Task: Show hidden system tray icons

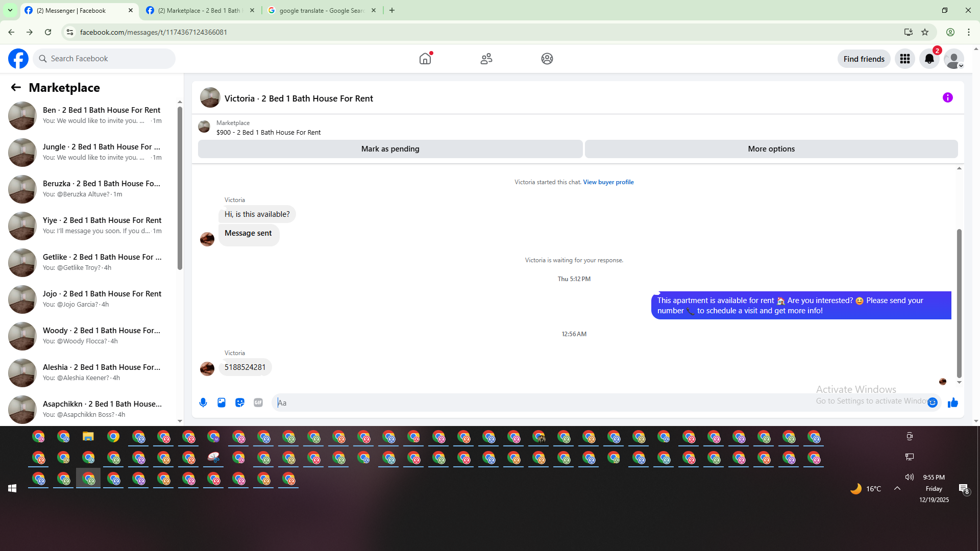Action: coord(897,488)
